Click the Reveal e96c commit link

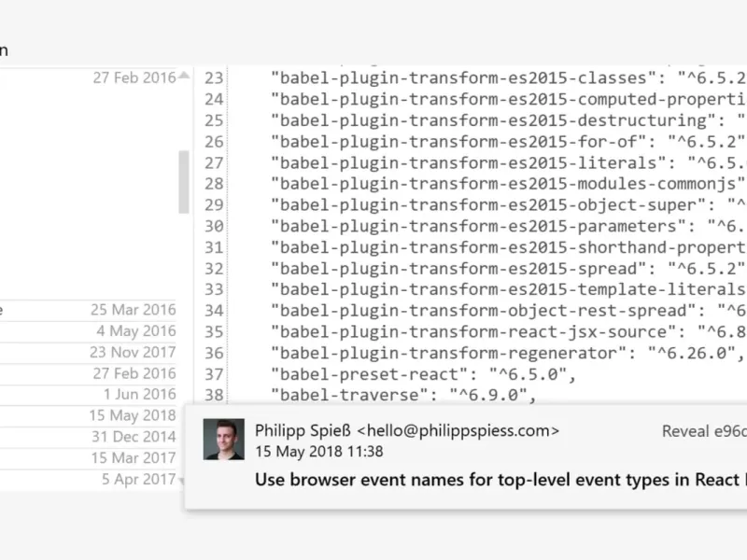tap(704, 431)
